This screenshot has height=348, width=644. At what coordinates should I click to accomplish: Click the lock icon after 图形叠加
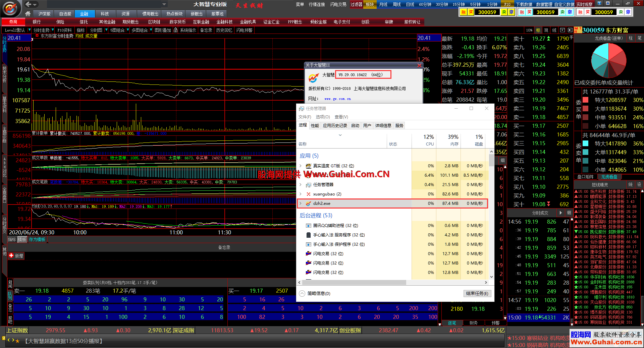coord(175,30)
